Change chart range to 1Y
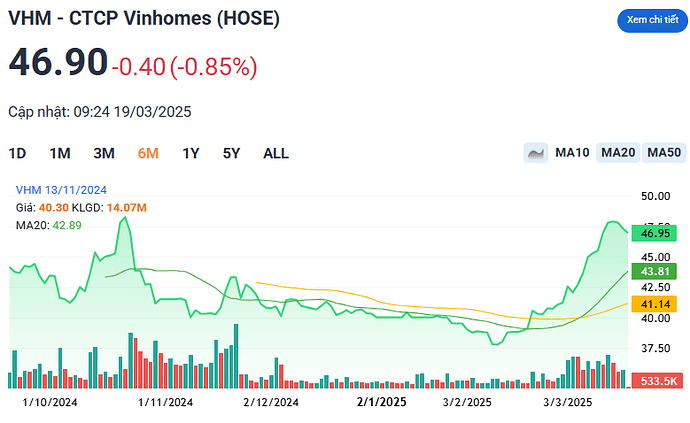Screen dimensions: 690x423 click(x=191, y=153)
